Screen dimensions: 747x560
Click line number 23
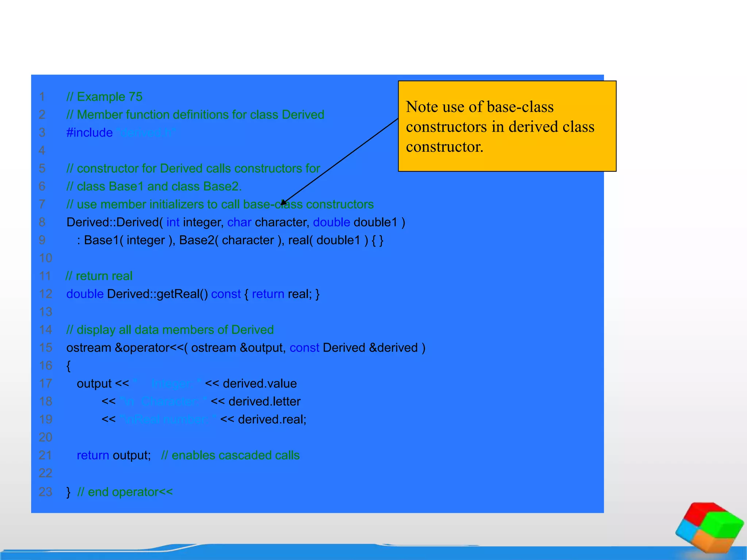point(46,492)
